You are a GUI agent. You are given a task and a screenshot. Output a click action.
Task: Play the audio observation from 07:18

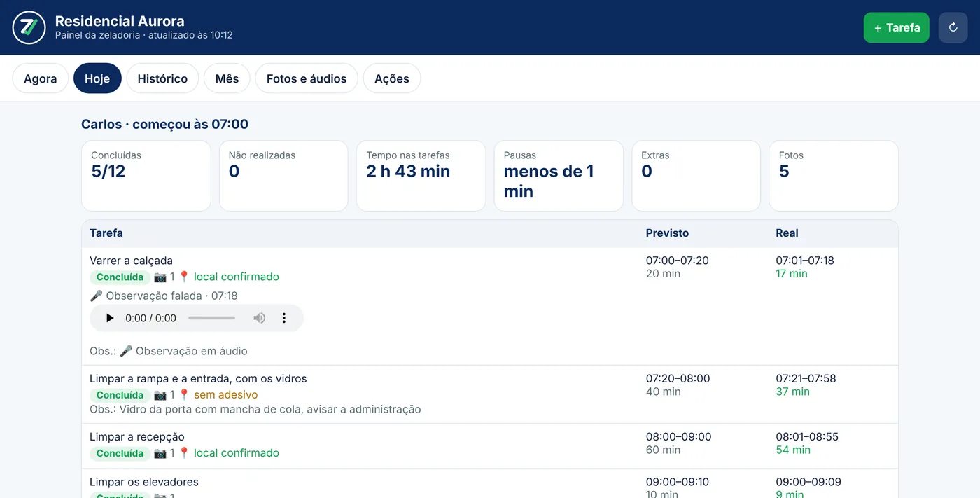coord(110,318)
